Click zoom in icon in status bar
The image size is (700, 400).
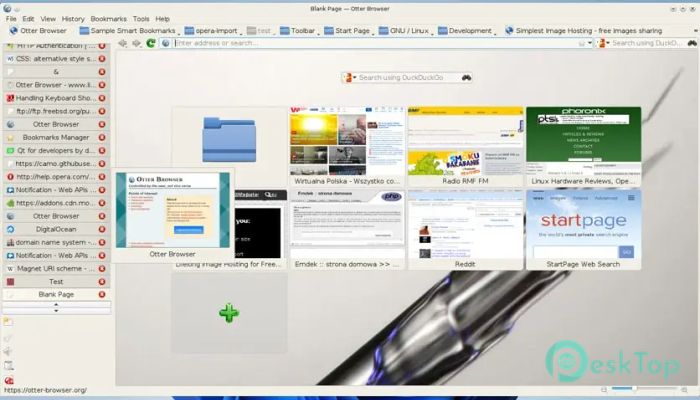point(684,390)
